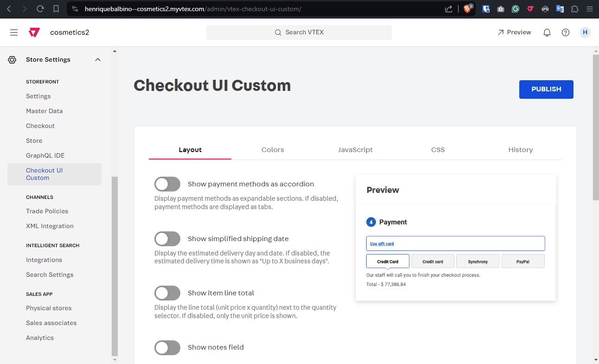Screen dimensions: 599x364
Task: Open the browser hamburger menu
Action: pyautogui.click(x=589, y=9)
